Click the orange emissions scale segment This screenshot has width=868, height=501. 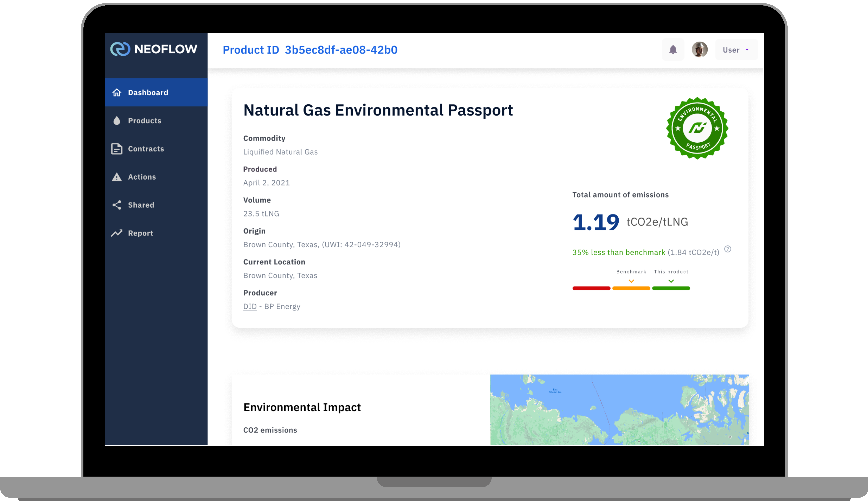[631, 288]
